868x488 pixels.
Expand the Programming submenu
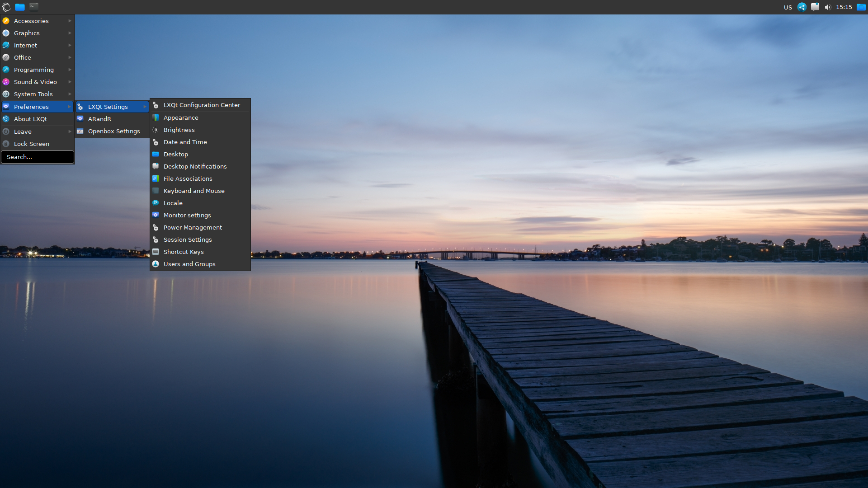(x=37, y=70)
